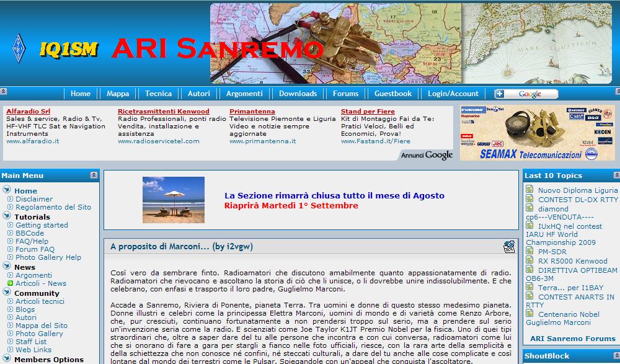620x364 pixels.
Task: Open Articoli - News link
Action: click(x=41, y=283)
